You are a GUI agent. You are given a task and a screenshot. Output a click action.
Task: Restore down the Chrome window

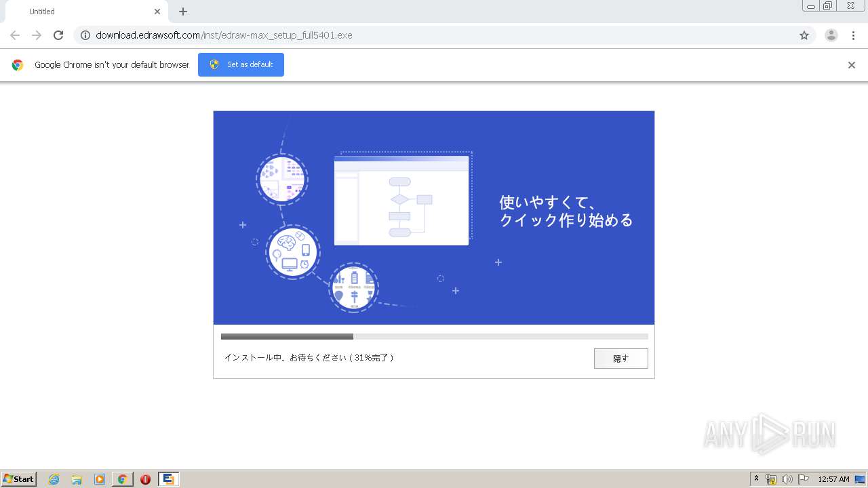[828, 6]
